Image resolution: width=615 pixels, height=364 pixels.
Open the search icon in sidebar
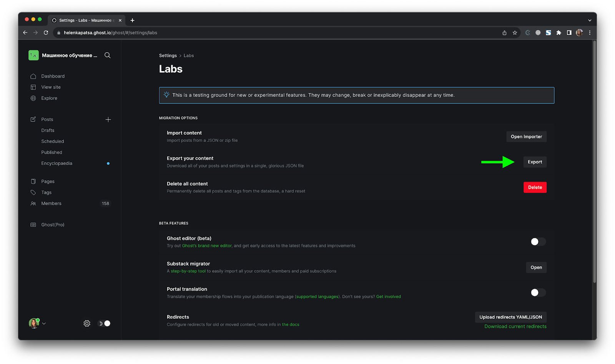coord(108,55)
